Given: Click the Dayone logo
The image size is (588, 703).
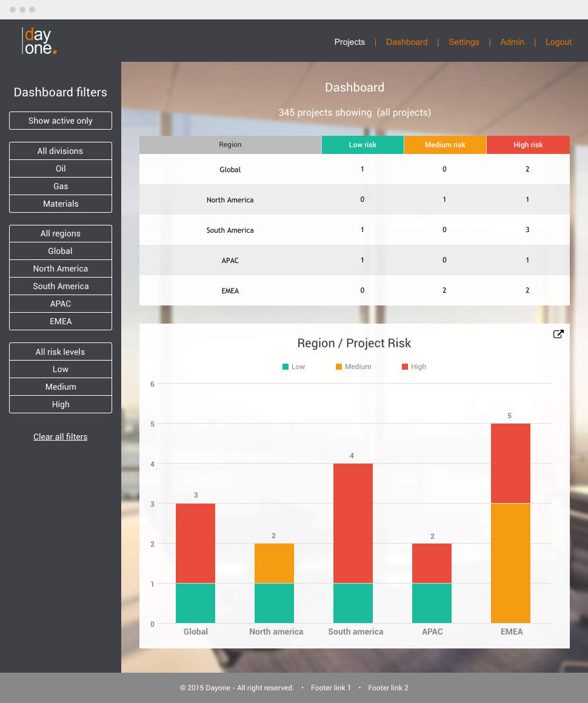Looking at the screenshot, I should click(39, 41).
